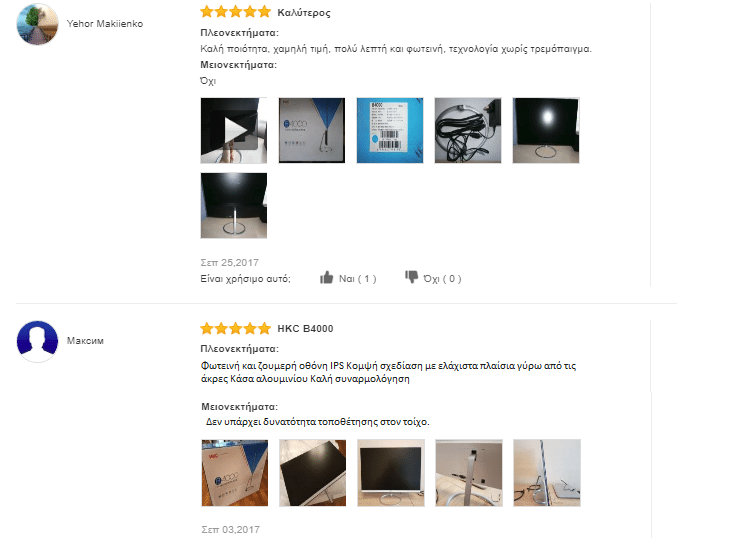Open HKC box photo in Максим's review
The height and width of the screenshot is (540, 749).
235,473
